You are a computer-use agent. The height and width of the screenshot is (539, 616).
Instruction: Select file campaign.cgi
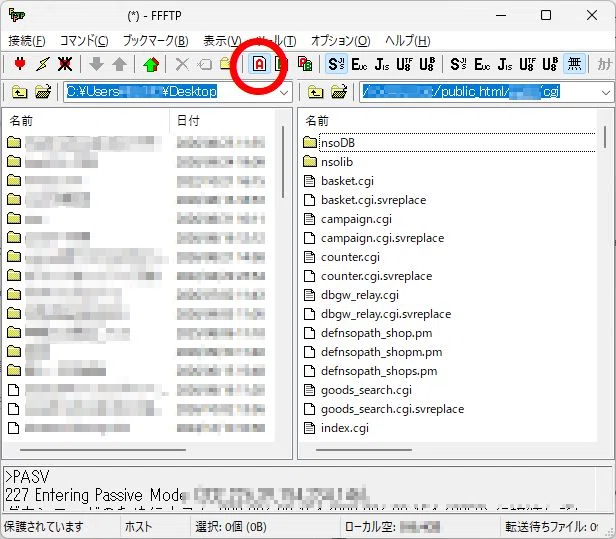356,219
